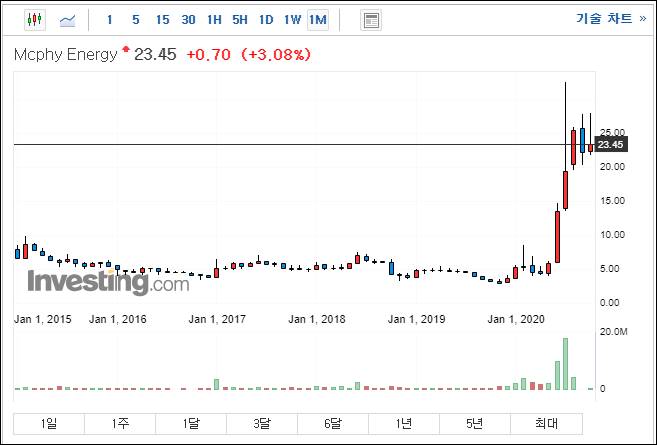
Task: Select the 1W interval
Action: click(x=292, y=20)
